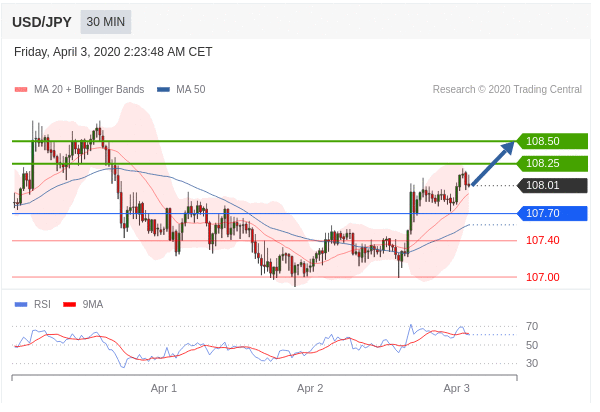The height and width of the screenshot is (412, 600).
Task: Click the blue MA 50 legend swatch
Action: [x=163, y=90]
